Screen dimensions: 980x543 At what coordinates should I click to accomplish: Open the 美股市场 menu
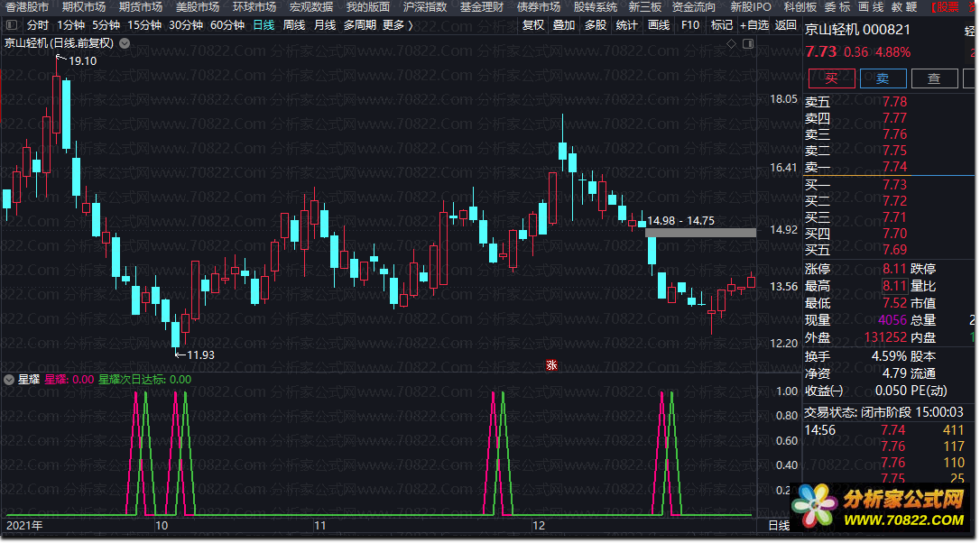(x=198, y=7)
